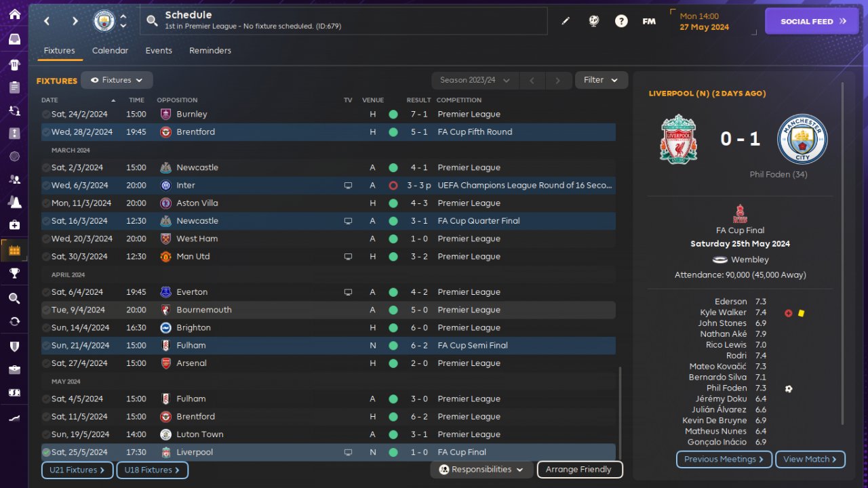868x488 pixels.
Task: Click the View Match button
Action: pos(810,460)
